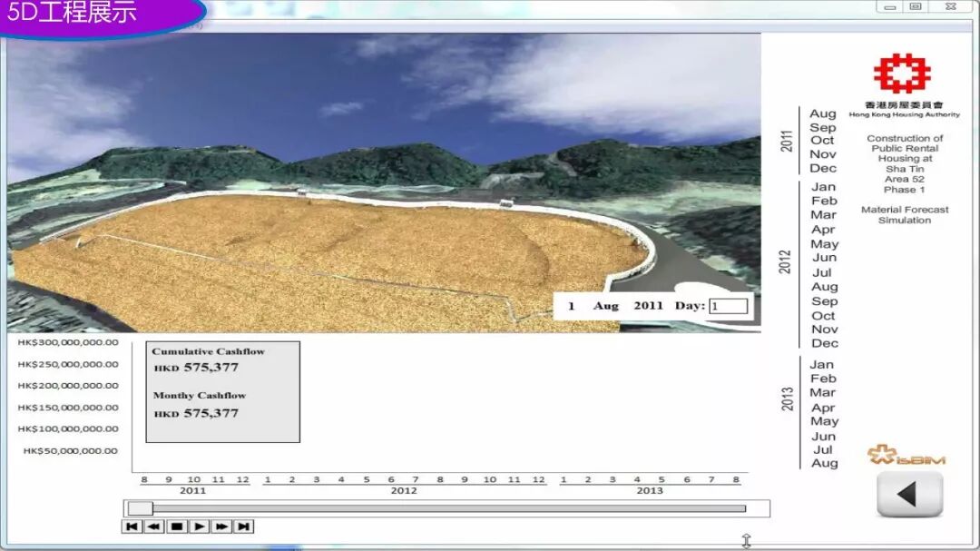Click the 2012 year label under the chart
The height and width of the screenshot is (551, 980).
pos(404,491)
